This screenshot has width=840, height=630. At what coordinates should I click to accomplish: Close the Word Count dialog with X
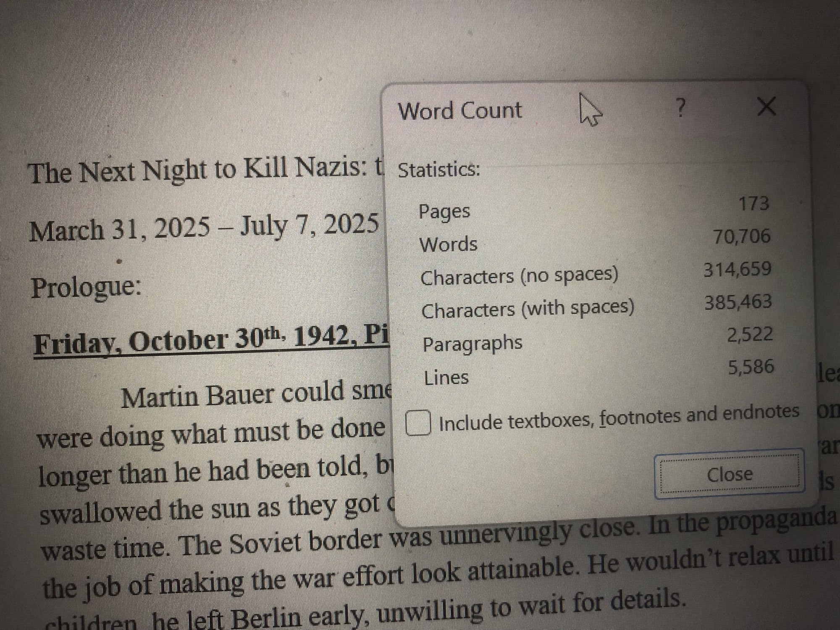[766, 106]
